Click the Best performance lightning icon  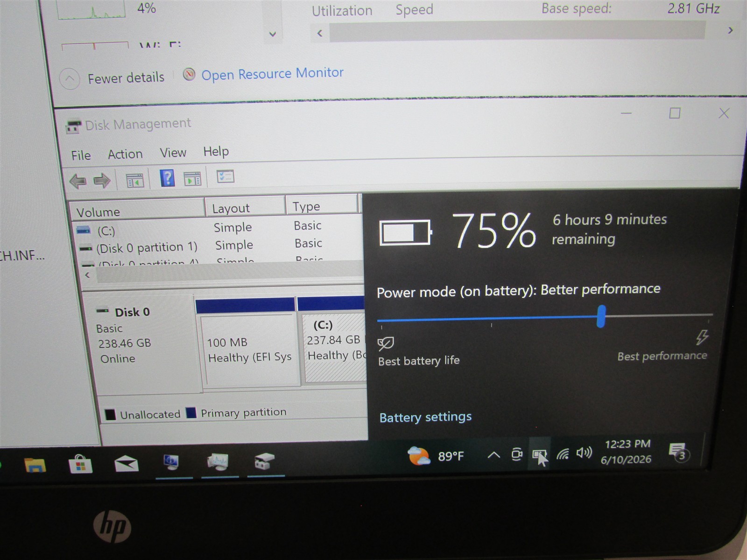coord(702,337)
